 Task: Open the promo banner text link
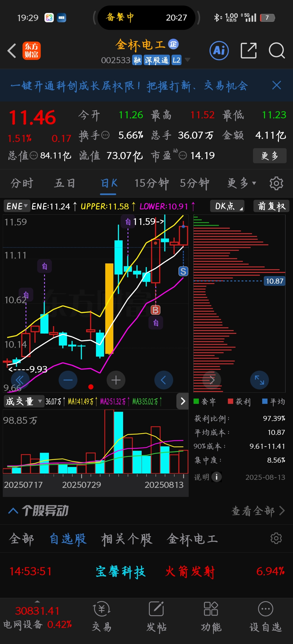click(129, 86)
